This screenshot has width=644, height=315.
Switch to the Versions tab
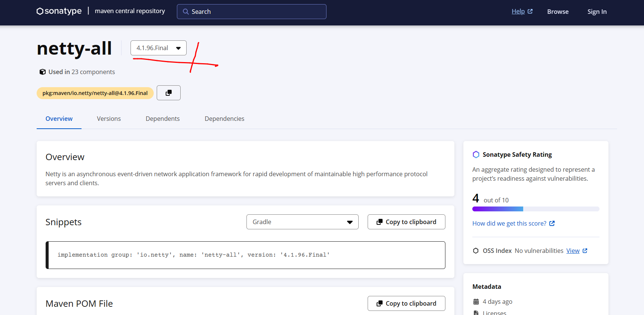pyautogui.click(x=109, y=119)
